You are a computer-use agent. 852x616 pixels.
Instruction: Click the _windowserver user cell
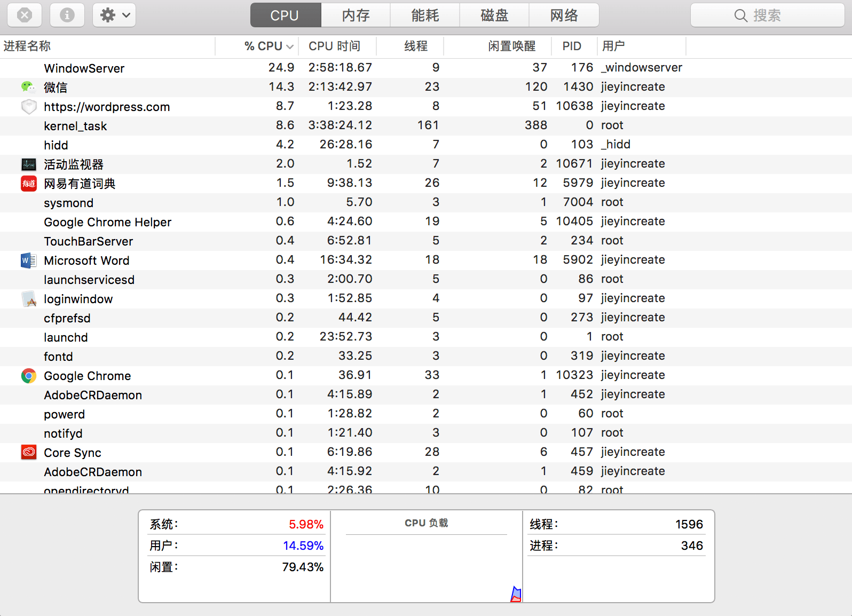point(641,67)
